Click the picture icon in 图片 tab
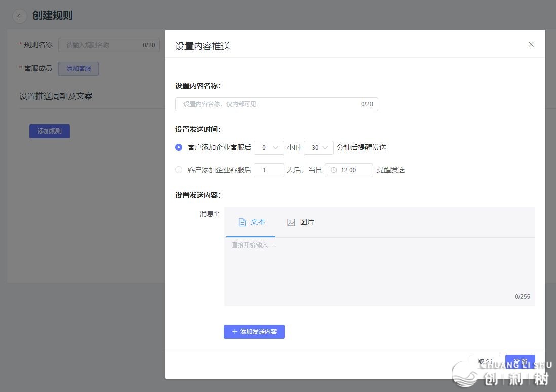Image resolution: width=556 pixels, height=392 pixels. pyautogui.click(x=291, y=222)
